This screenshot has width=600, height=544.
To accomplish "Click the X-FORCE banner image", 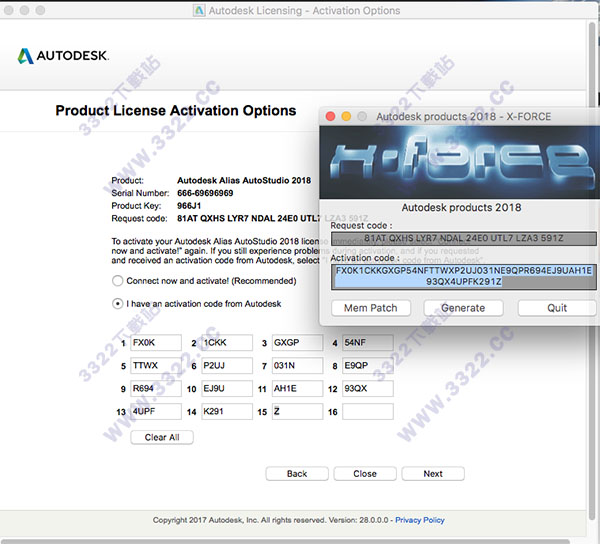I will pyautogui.click(x=460, y=162).
